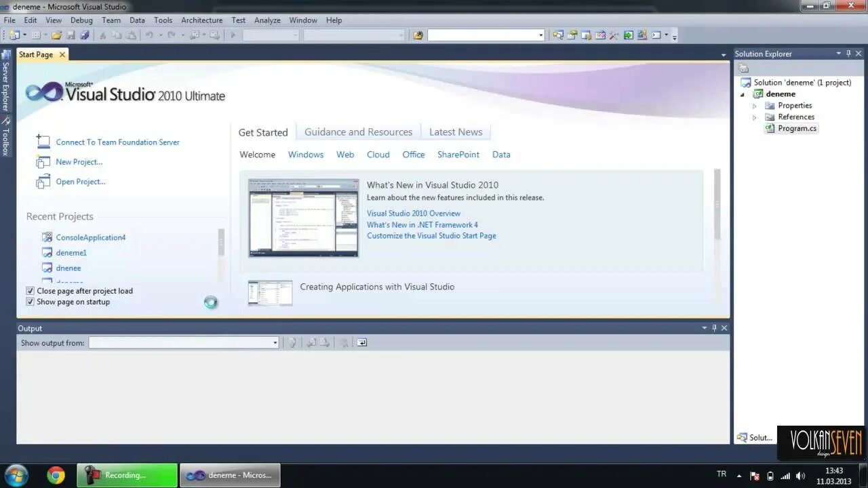
Task: Open Google Chrome from the taskbar
Action: point(56,475)
